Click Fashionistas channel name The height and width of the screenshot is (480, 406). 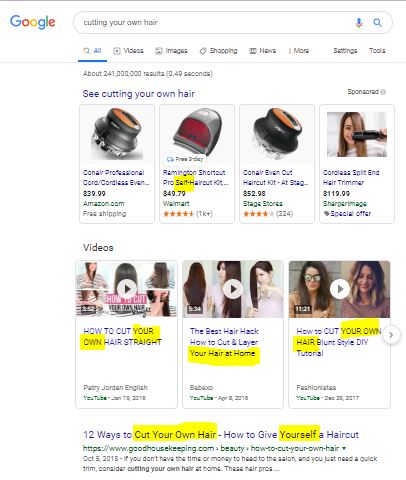click(x=316, y=388)
